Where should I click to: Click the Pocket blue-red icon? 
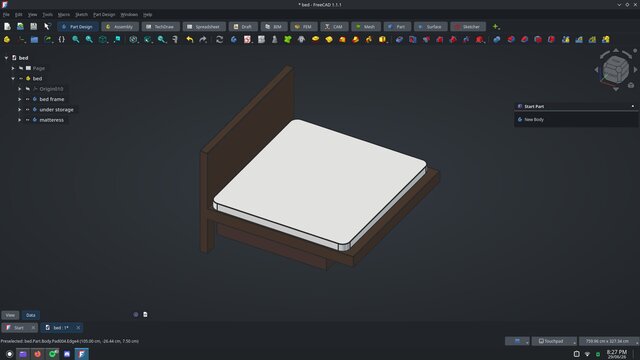[x=399, y=40]
